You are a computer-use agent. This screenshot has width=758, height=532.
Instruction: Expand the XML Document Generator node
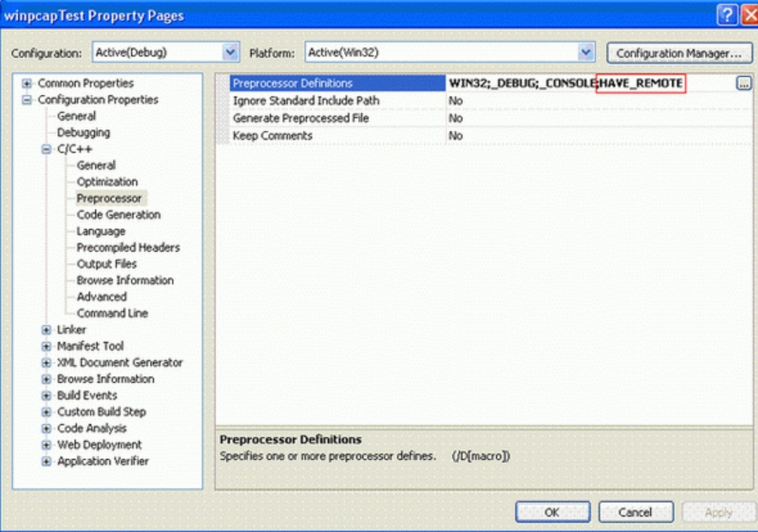[x=46, y=362]
